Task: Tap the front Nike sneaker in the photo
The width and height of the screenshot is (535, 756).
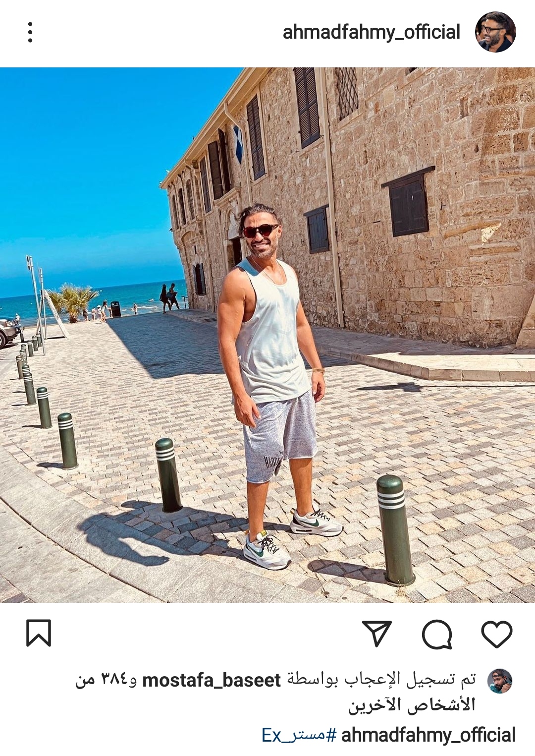Action: (x=267, y=550)
